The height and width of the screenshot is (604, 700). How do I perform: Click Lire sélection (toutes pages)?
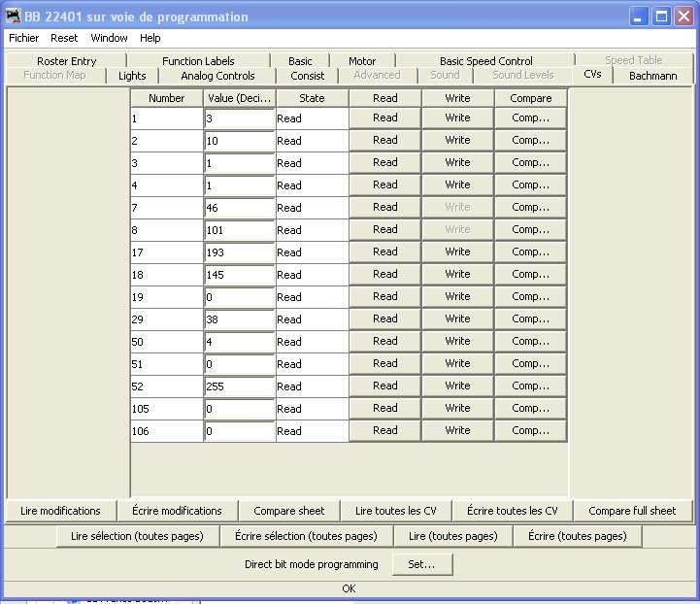point(137,536)
